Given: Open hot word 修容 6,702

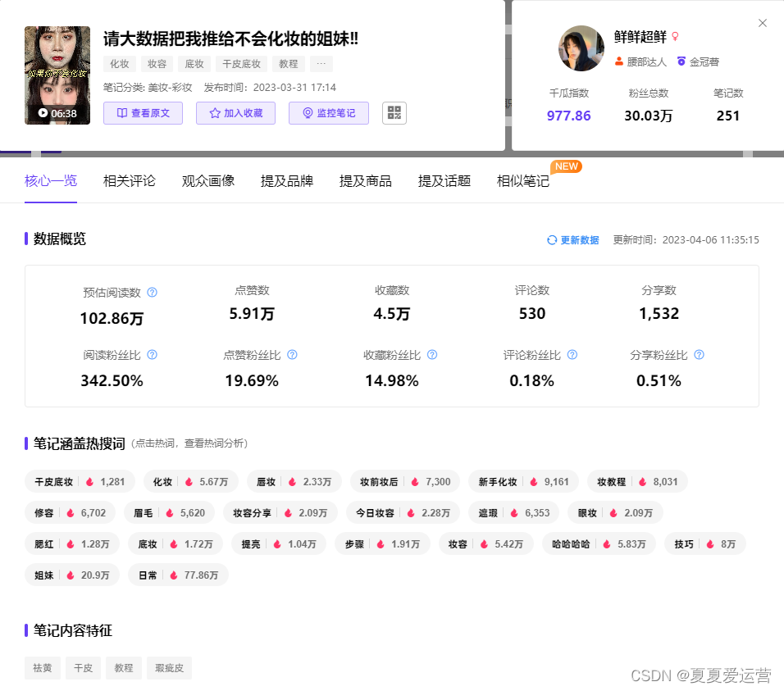Looking at the screenshot, I should [70, 512].
